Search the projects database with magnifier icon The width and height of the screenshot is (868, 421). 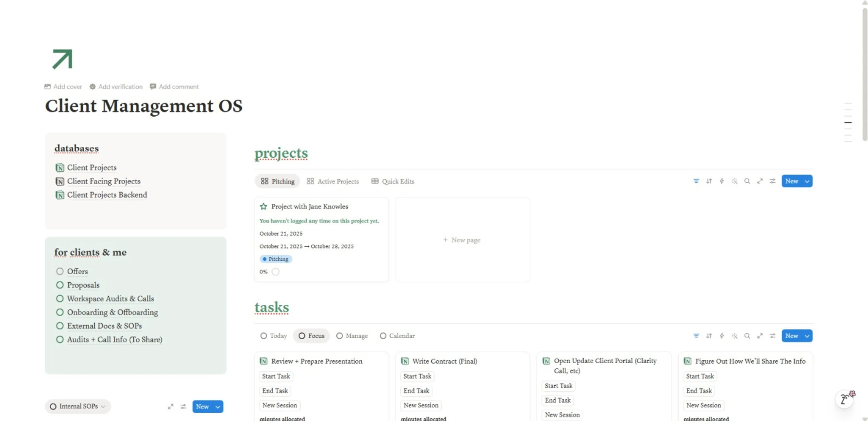coord(747,181)
